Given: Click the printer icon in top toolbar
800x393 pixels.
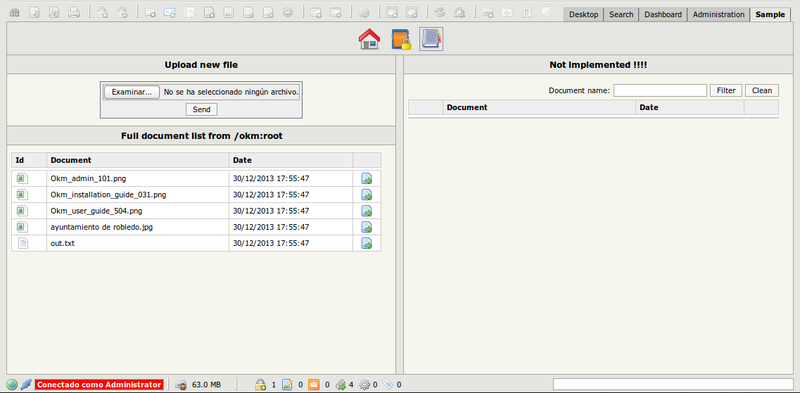Looking at the screenshot, I should [74, 13].
